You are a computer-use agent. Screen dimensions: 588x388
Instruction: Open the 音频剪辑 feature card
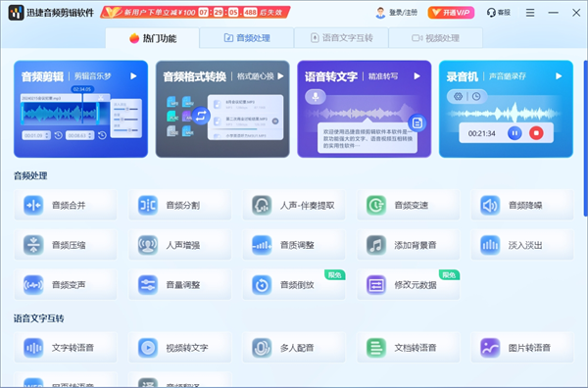click(80, 109)
